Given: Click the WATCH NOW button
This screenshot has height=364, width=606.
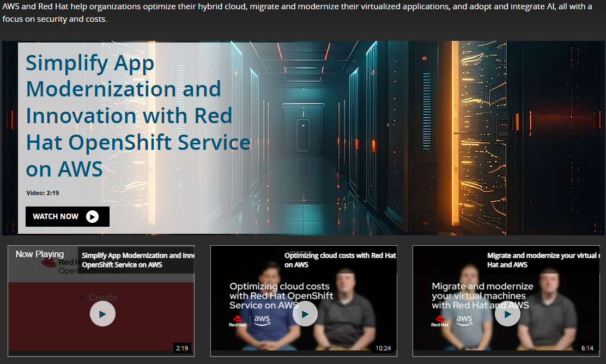Looking at the screenshot, I should point(67,216).
